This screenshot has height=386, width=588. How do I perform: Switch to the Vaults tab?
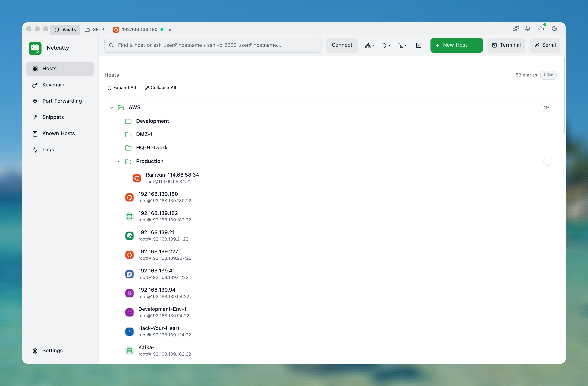pos(65,30)
